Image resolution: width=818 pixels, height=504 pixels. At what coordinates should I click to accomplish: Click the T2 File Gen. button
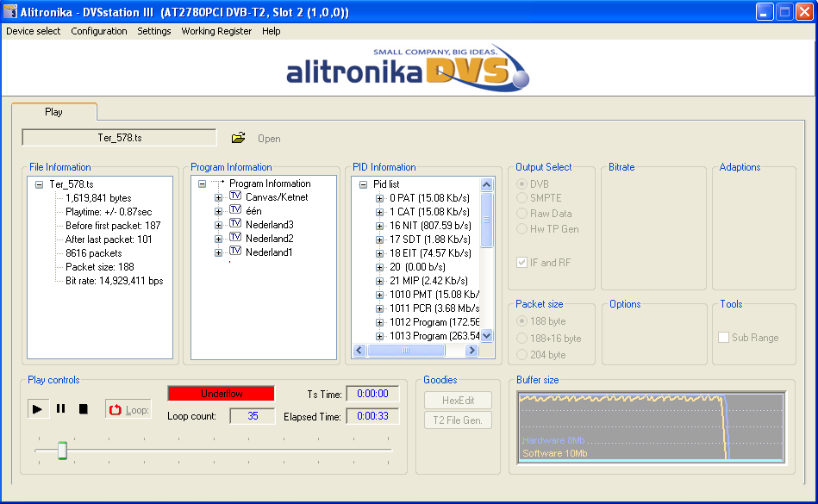click(458, 420)
